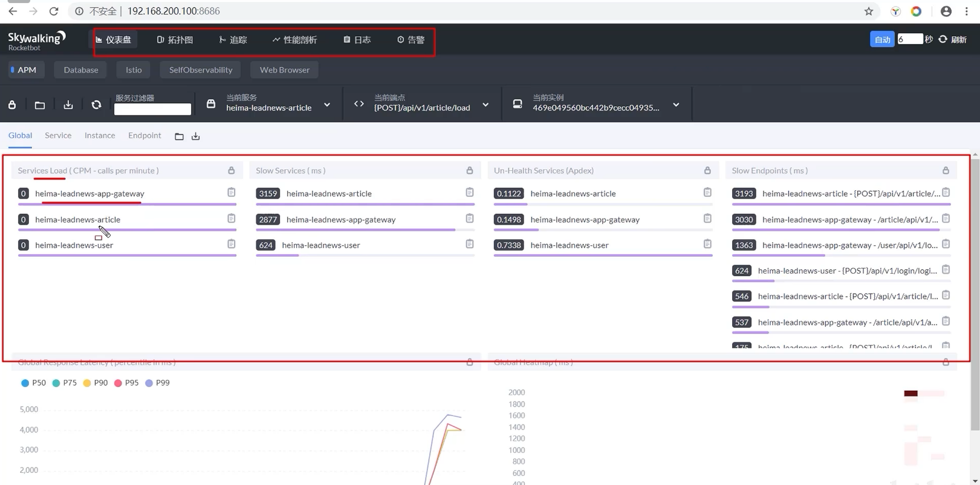Toggle the P50 legend series
Image resolution: width=980 pixels, height=485 pixels.
point(33,383)
